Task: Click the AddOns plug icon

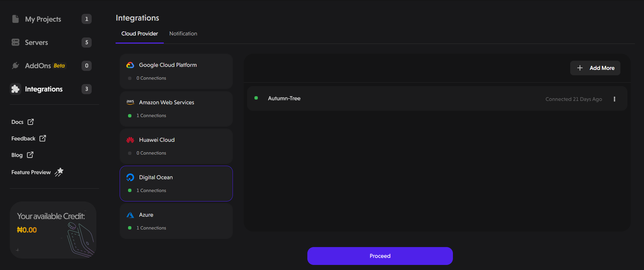Action: [x=16, y=65]
